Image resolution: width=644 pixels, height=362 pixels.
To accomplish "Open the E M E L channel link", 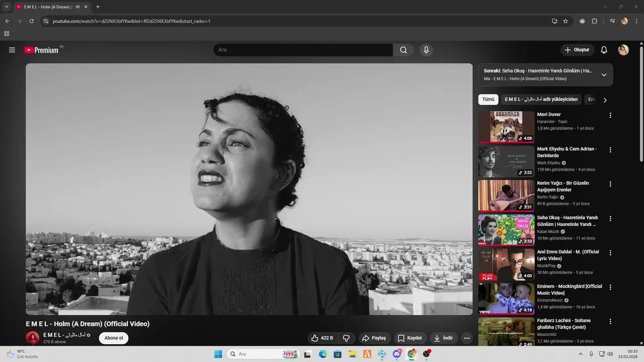I will pos(64,335).
